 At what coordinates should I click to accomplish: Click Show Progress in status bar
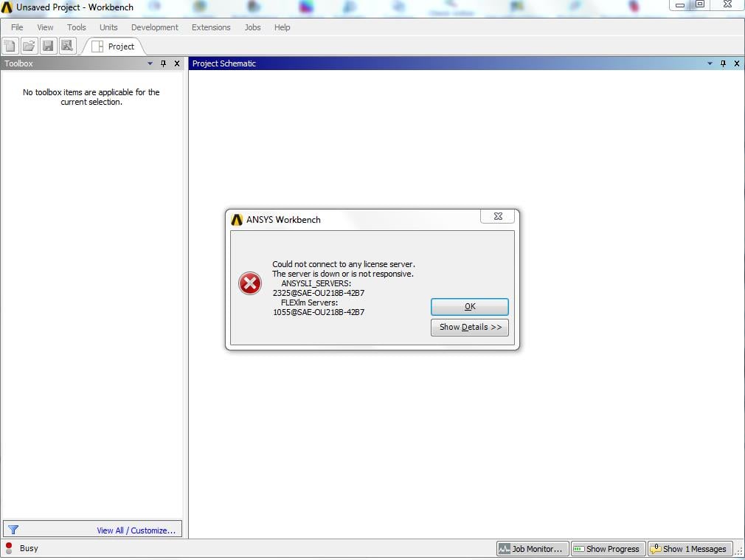pos(608,549)
